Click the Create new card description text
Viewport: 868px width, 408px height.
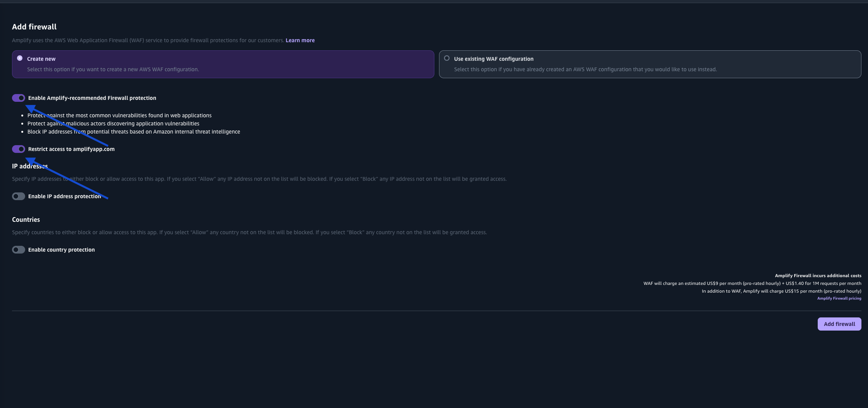point(113,69)
